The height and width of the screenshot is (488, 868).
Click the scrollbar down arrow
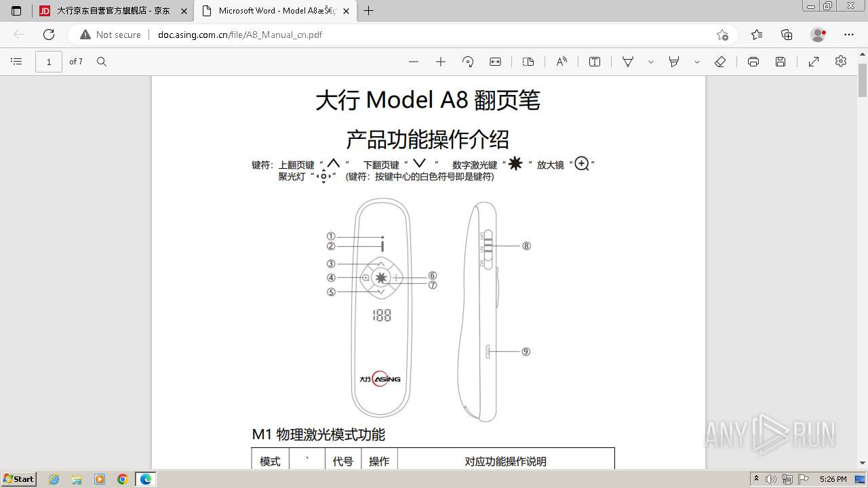863,463
